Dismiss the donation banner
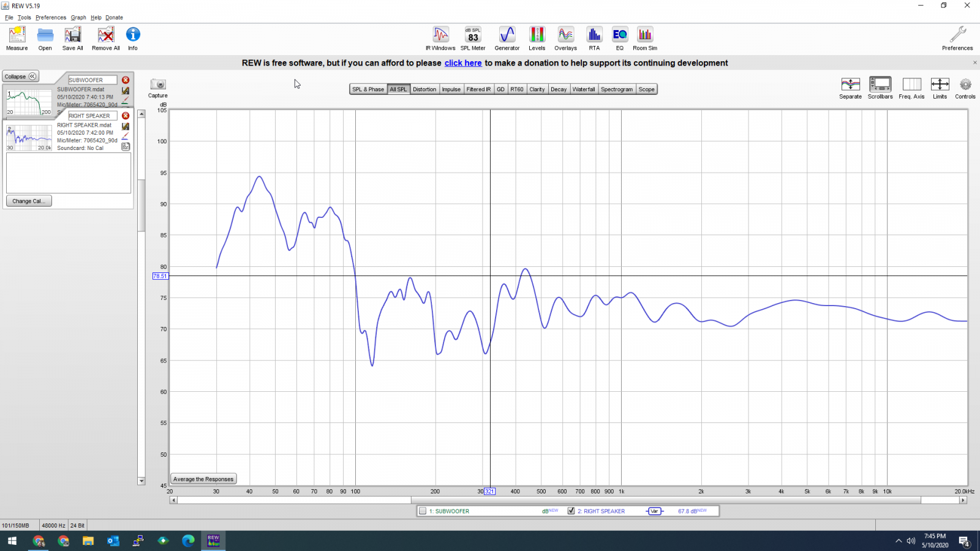The image size is (980, 551). [x=975, y=62]
